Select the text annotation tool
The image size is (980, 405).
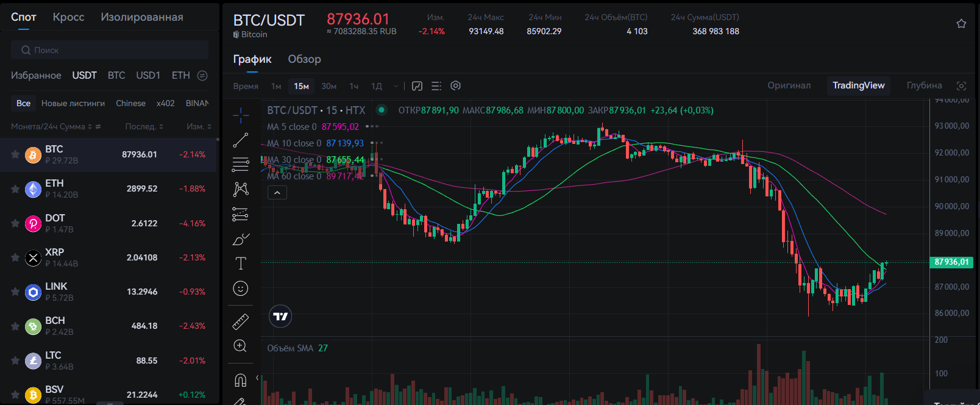(241, 263)
